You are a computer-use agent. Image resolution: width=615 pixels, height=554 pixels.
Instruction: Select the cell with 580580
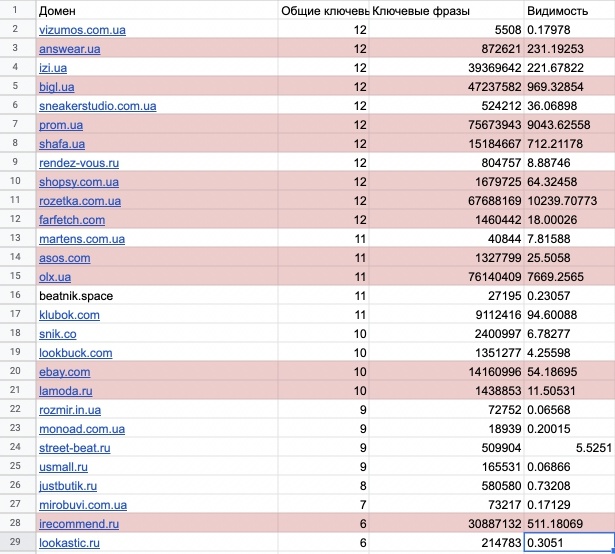pyautogui.click(x=446, y=486)
